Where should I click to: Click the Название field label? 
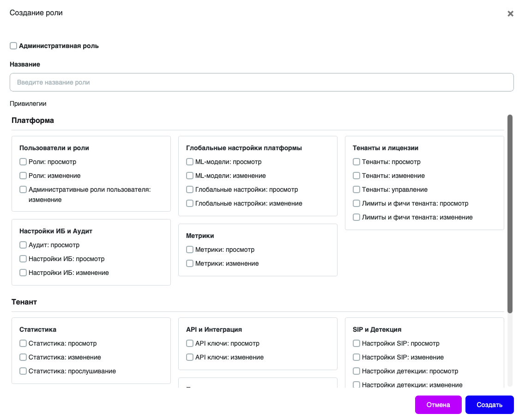25,64
